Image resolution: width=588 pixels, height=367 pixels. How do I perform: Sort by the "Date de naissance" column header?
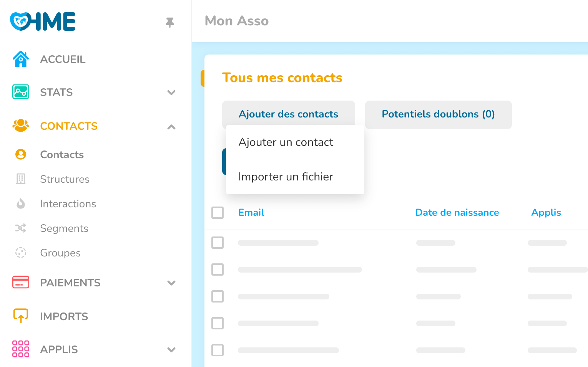pos(457,213)
